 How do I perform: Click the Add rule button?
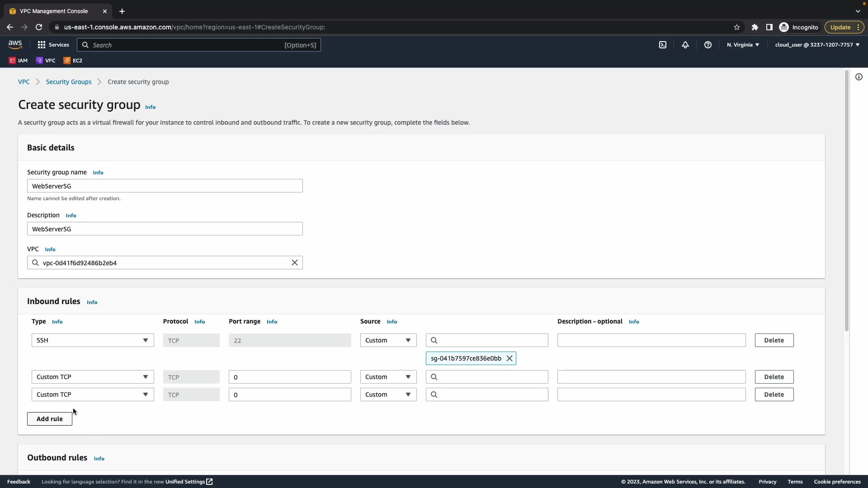(x=50, y=419)
